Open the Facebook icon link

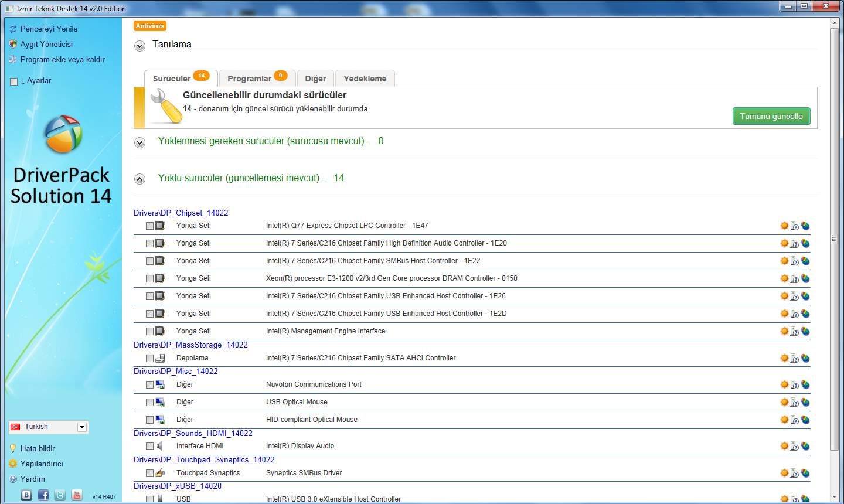point(43,495)
